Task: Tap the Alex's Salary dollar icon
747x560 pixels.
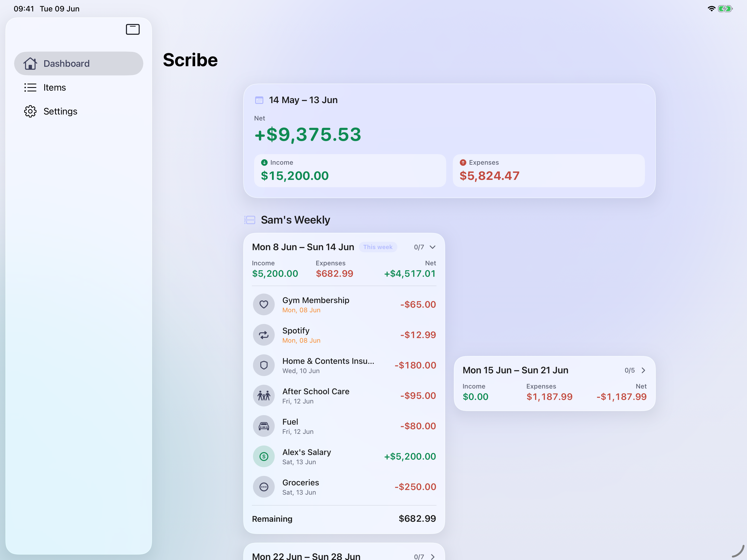Action: pyautogui.click(x=264, y=456)
